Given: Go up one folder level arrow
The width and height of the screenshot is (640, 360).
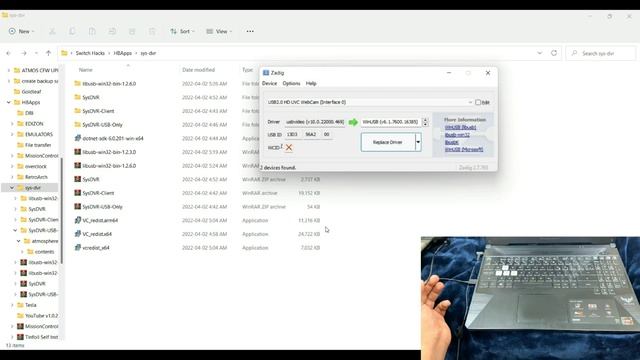Looking at the screenshot, I should [x=49, y=53].
